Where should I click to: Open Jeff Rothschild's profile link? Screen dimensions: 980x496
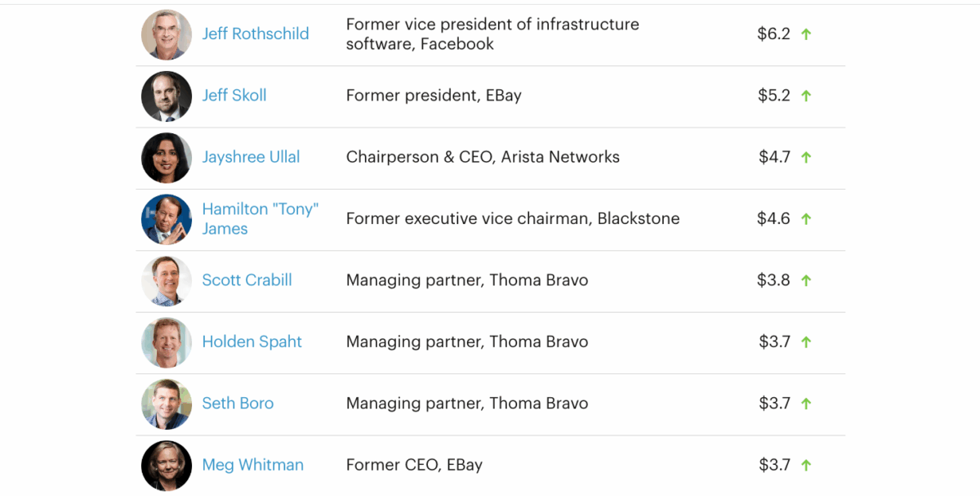pyautogui.click(x=256, y=34)
